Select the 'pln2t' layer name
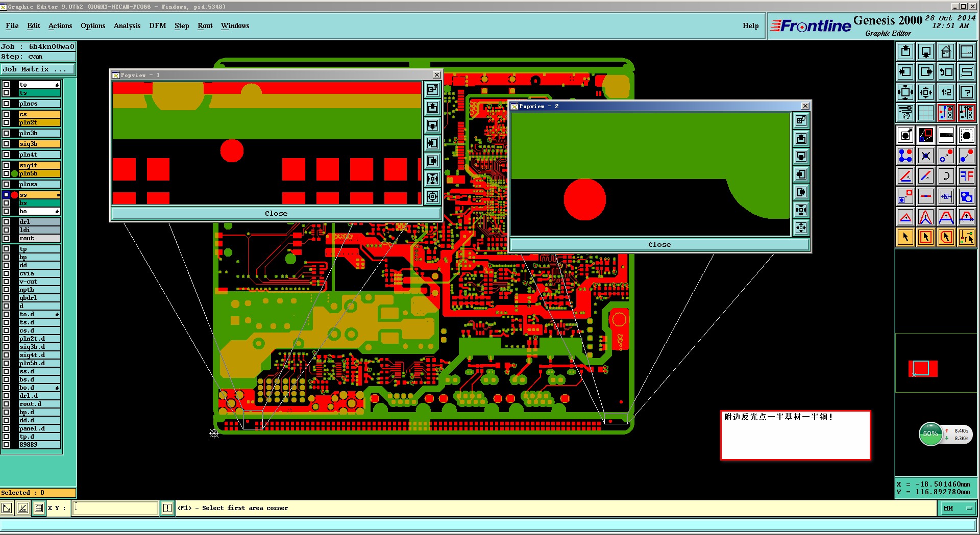This screenshot has height=535, width=980. tap(39, 122)
